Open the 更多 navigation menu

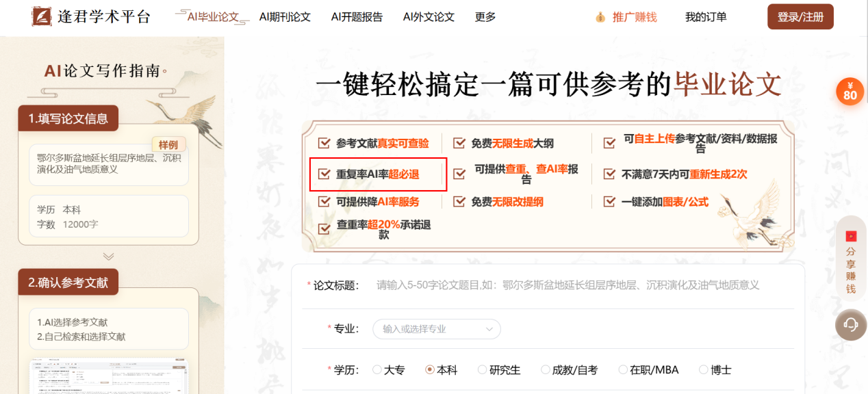tap(485, 17)
